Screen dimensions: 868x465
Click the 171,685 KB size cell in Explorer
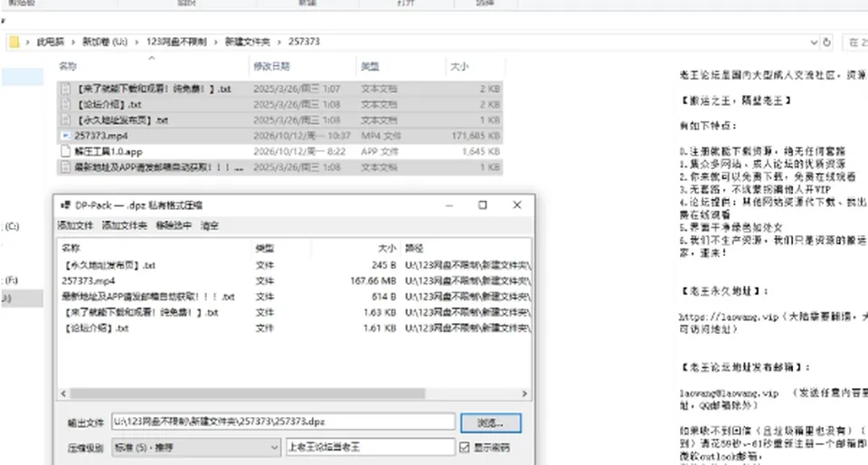(x=476, y=136)
